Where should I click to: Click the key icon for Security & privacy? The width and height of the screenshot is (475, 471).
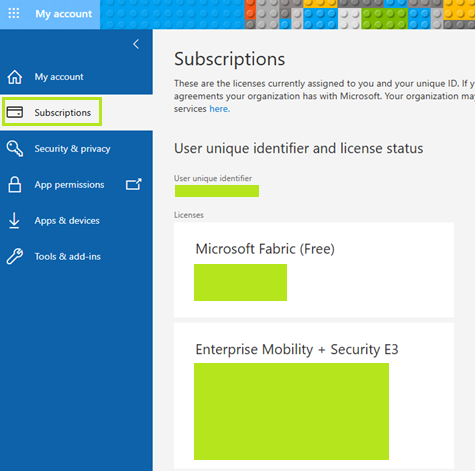[x=15, y=148]
